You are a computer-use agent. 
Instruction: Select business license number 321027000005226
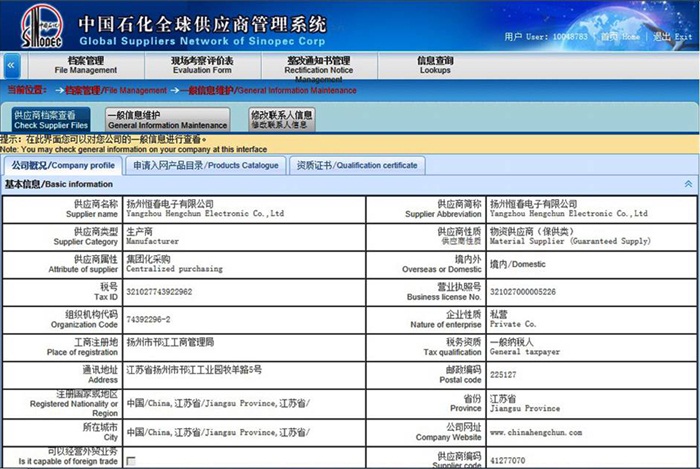click(523, 292)
